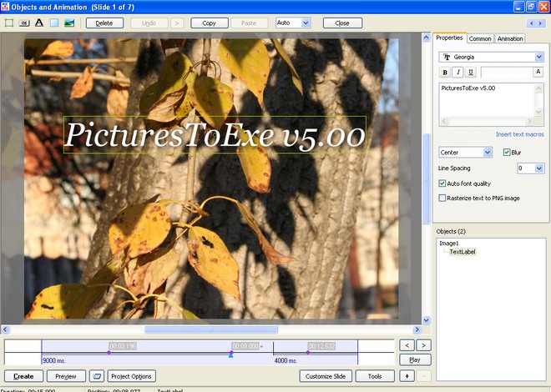Toggle Italic text formatting

(457, 73)
